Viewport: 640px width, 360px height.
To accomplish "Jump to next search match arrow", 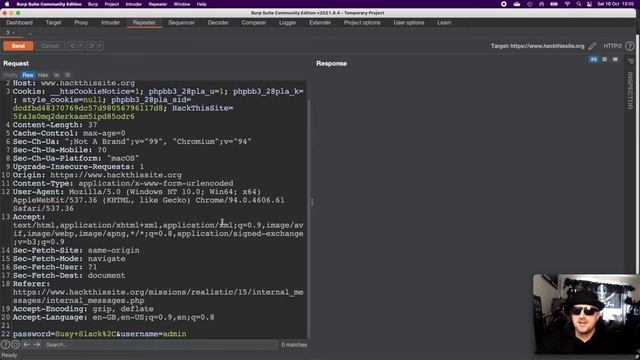I will (x=37, y=345).
